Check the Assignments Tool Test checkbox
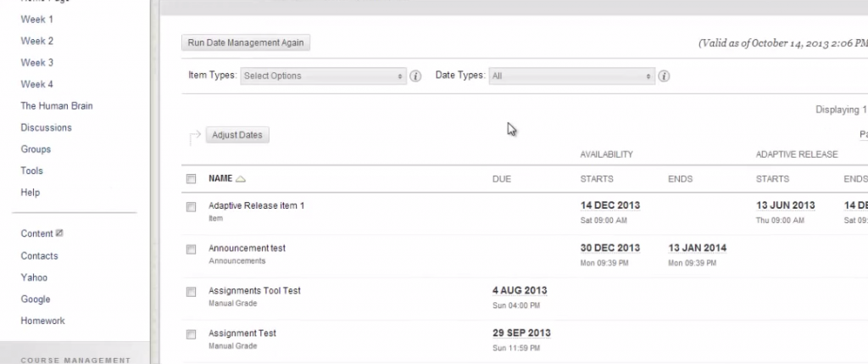 [191, 292]
